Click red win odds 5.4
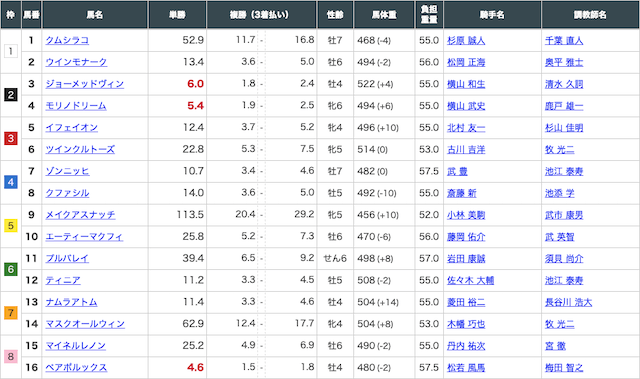Viewport: 640px width, 379px height. (x=196, y=106)
